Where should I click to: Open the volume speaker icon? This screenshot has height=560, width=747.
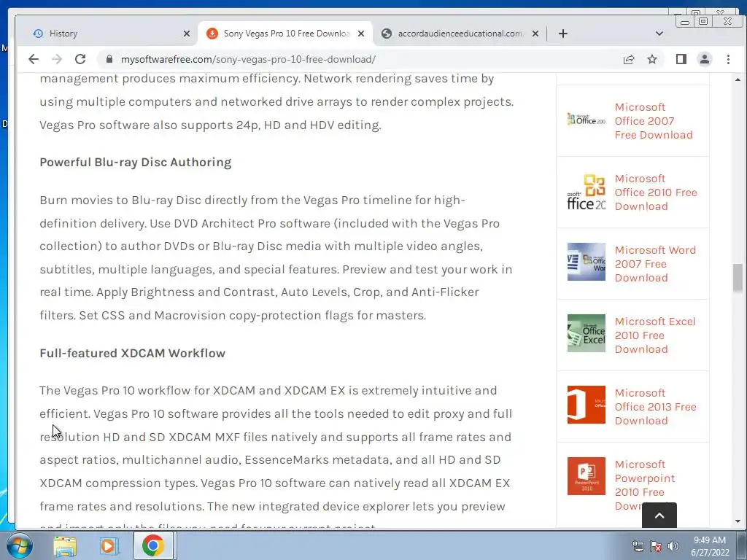tap(673, 547)
